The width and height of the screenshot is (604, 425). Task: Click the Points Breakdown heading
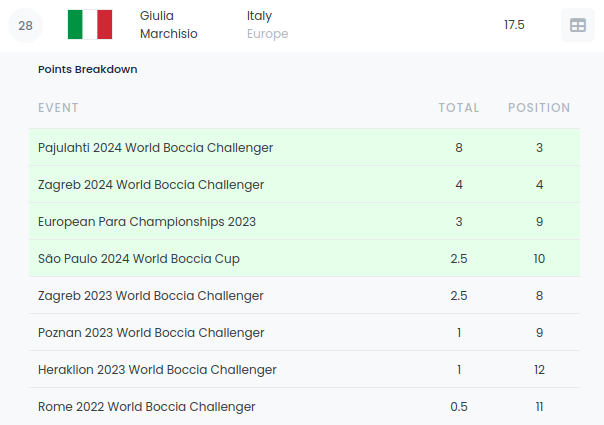coord(88,70)
